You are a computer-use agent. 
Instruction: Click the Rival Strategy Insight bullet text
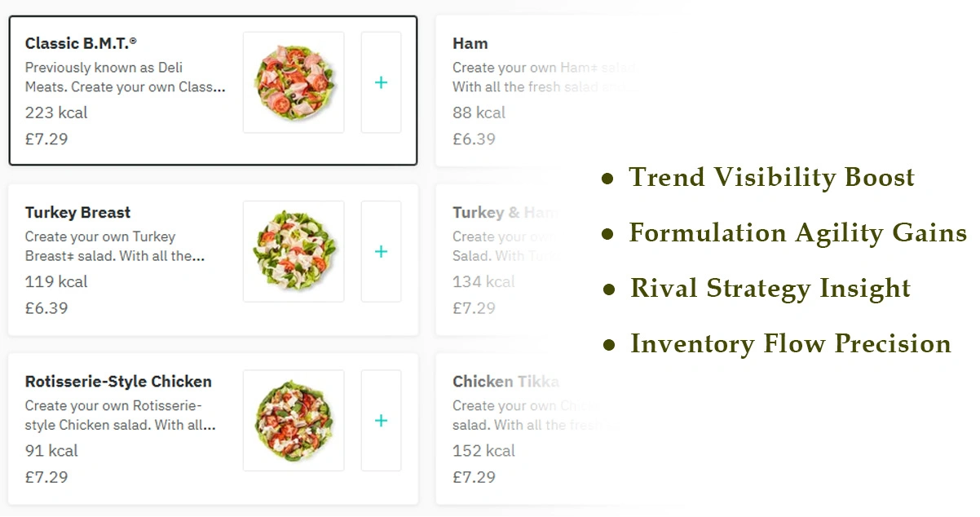770,289
